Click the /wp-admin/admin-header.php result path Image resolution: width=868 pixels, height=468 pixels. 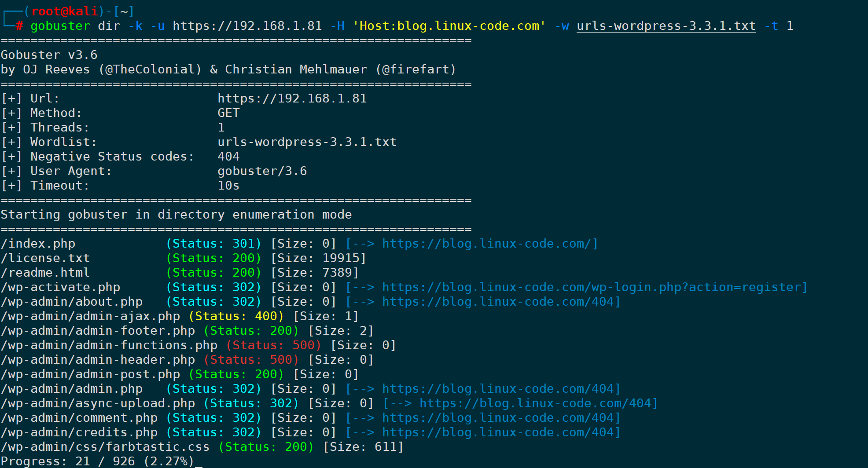point(98,360)
